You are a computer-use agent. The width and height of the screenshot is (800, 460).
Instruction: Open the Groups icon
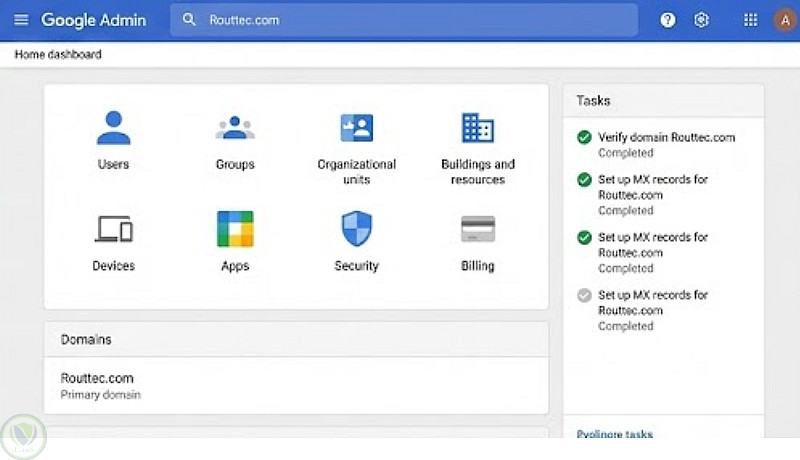point(235,129)
